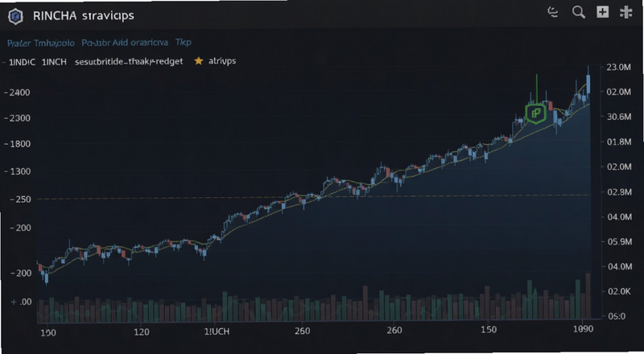The image size is (644, 354).
Task: Click the tallest volume bar at far right
Action: point(588,297)
